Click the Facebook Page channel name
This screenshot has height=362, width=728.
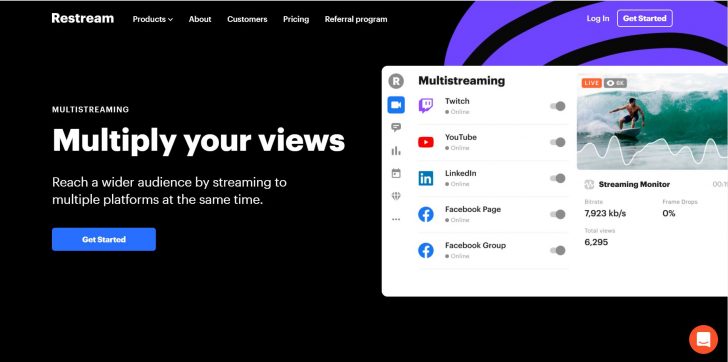[473, 209]
